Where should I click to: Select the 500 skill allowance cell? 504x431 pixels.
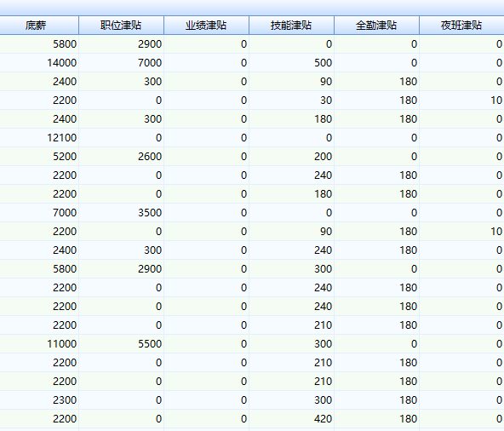[x=291, y=63]
